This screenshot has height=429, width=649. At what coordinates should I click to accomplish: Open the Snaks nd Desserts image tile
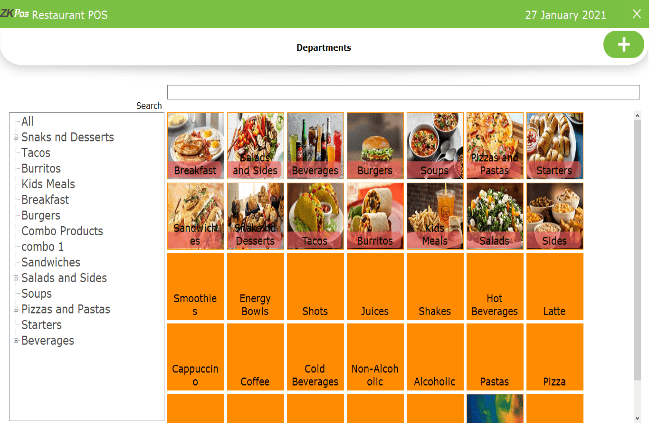[255, 216]
